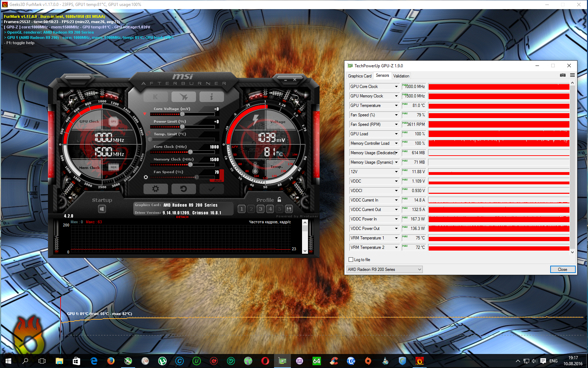This screenshot has width=588, height=368.
Task: Click the Fan Speed (%) slider handle
Action: pyautogui.click(x=197, y=177)
